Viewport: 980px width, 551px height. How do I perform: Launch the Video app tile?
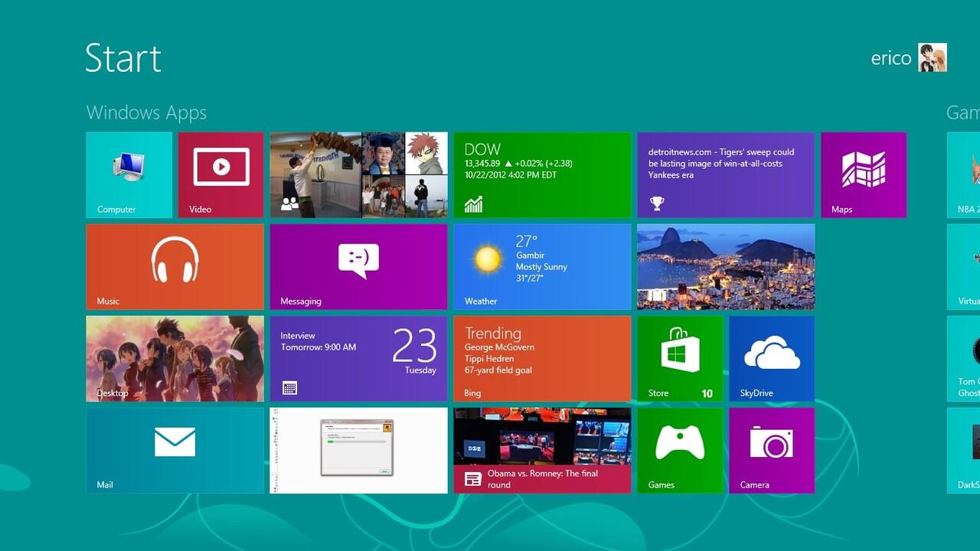220,174
